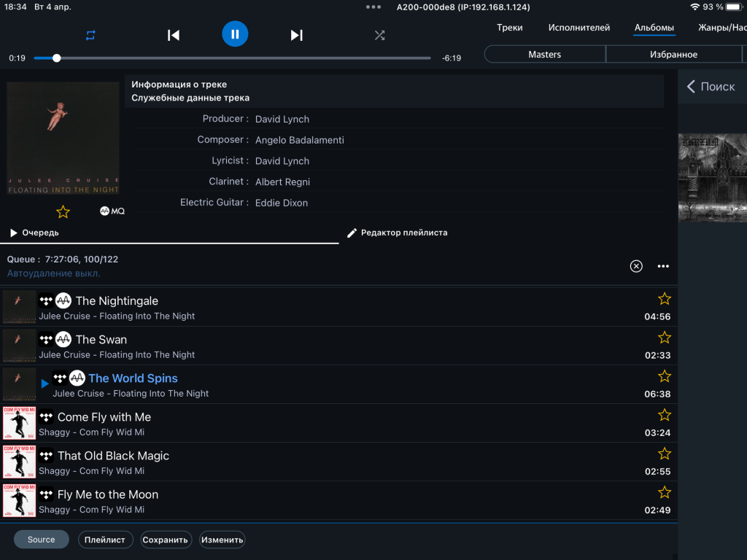Open the three-dot menu in top bar
The image size is (747, 560).
click(373, 7)
